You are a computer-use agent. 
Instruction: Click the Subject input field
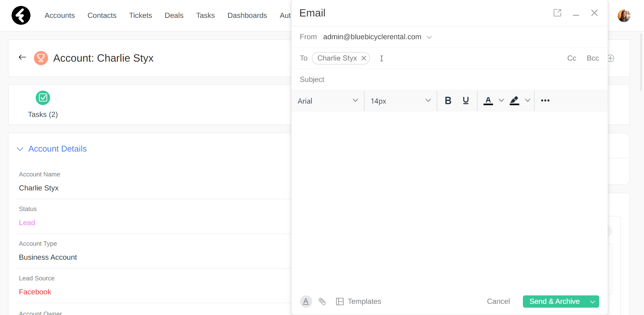(449, 79)
